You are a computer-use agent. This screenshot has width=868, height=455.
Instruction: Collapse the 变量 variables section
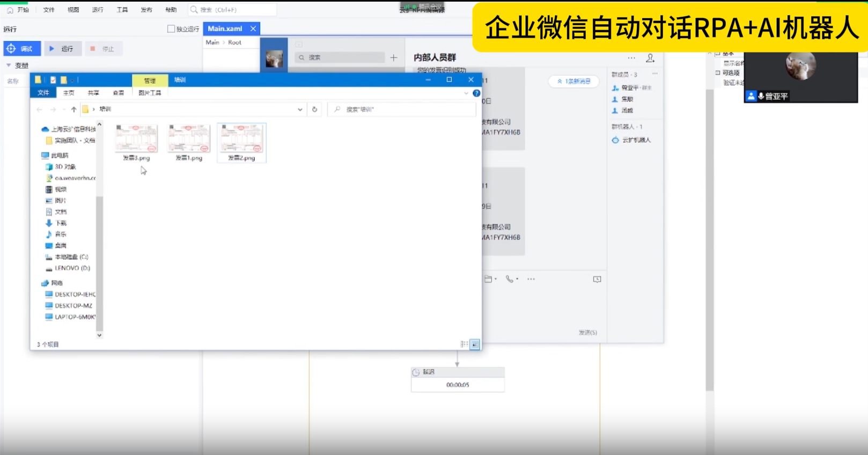pos(9,65)
